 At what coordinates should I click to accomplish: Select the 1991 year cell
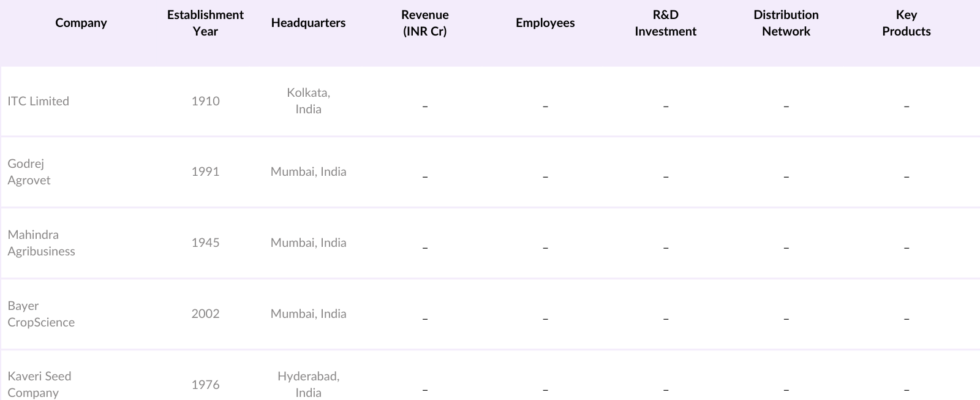click(205, 172)
